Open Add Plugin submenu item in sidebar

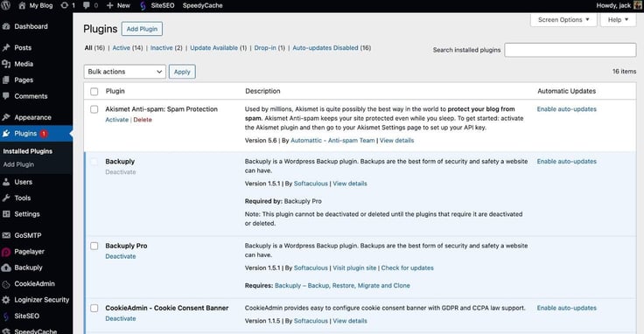tap(18, 164)
